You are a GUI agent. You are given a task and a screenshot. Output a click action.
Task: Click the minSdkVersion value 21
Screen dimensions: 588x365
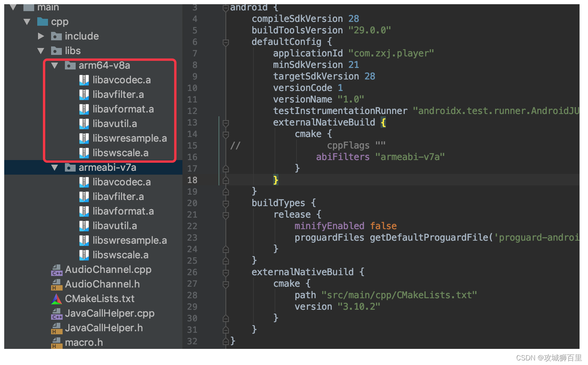[354, 65]
